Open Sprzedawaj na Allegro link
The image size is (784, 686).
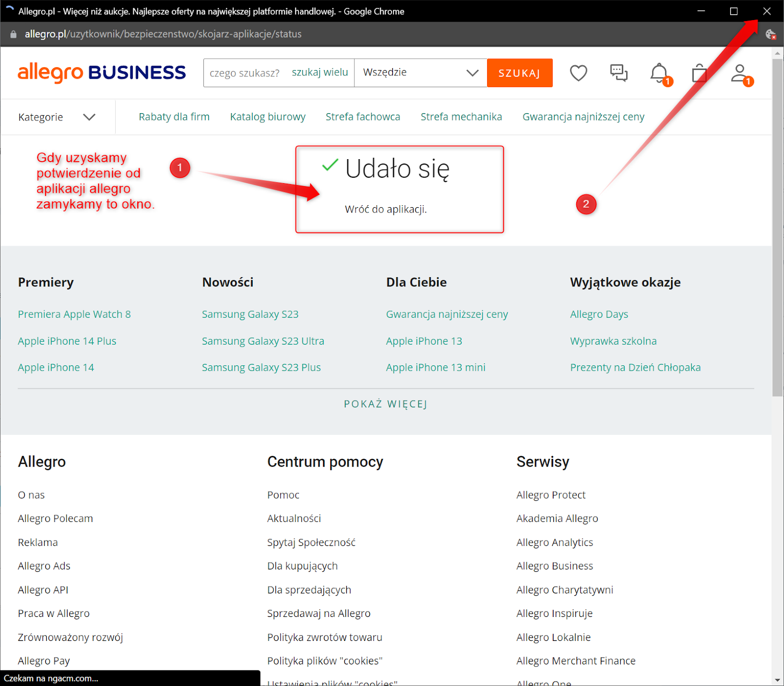[318, 614]
